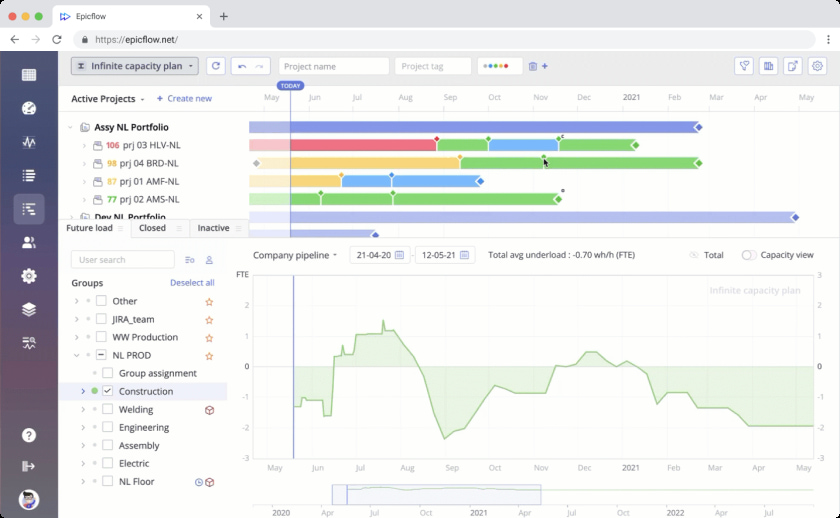Switch to the Inactive tab
The image size is (840, 518).
click(213, 228)
